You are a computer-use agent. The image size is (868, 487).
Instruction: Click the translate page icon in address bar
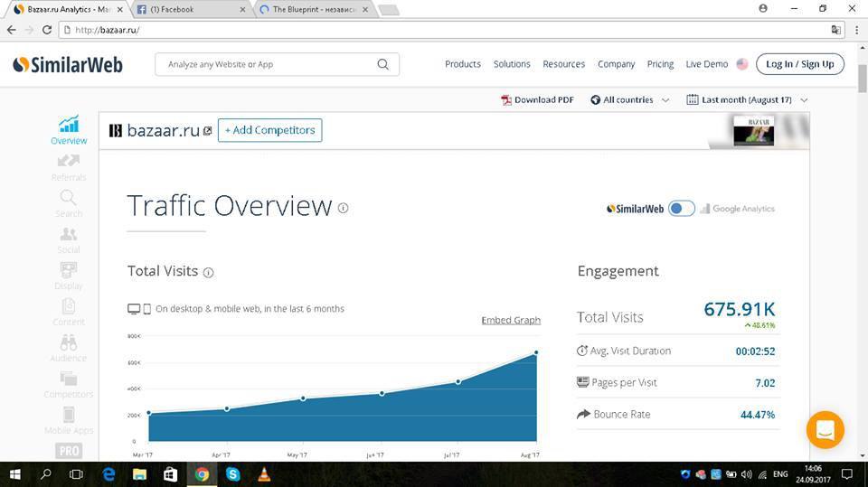click(835, 30)
